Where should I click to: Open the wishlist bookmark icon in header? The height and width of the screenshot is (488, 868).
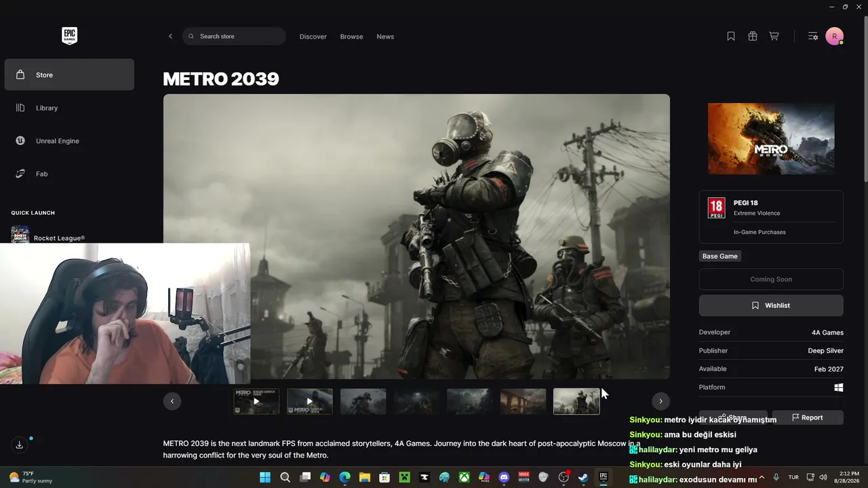pyautogui.click(x=731, y=37)
